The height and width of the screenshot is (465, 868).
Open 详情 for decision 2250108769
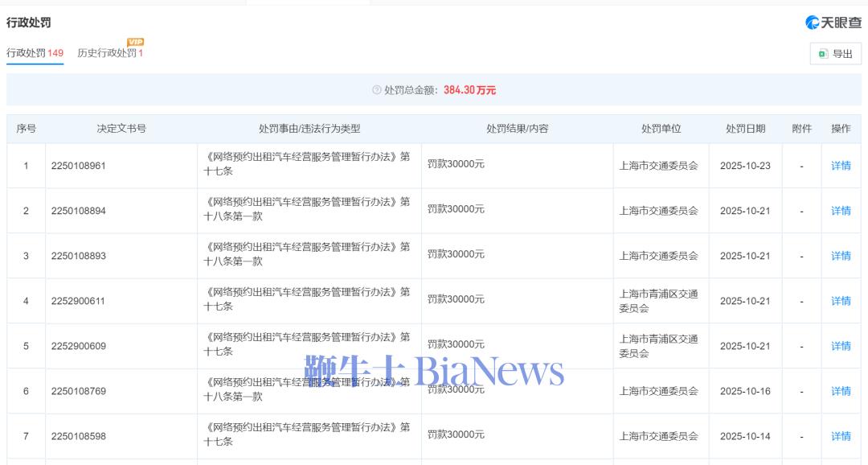pyautogui.click(x=841, y=391)
